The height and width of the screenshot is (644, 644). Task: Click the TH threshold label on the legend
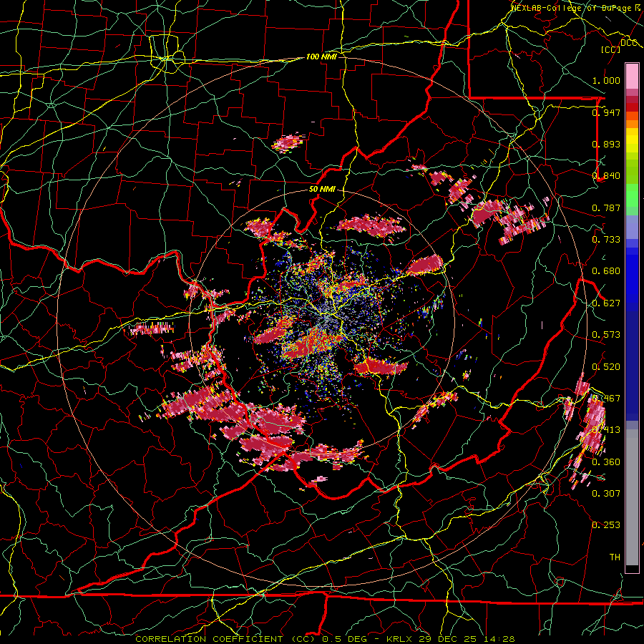tap(615, 557)
